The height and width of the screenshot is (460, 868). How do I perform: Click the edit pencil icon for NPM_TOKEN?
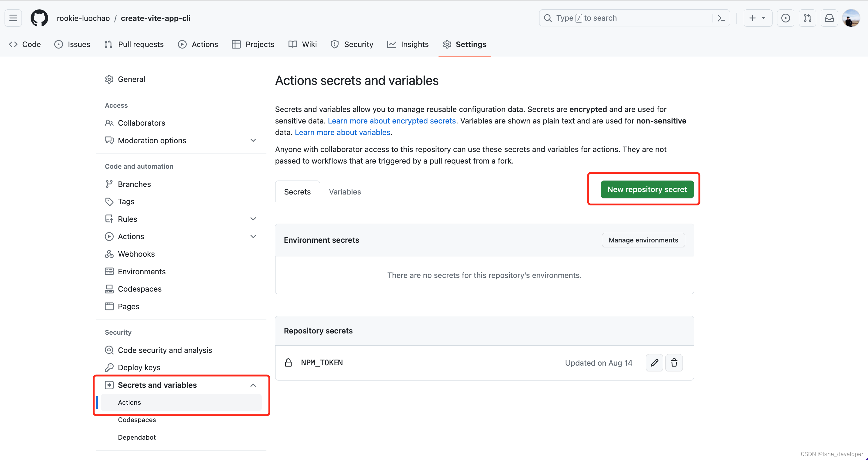(654, 362)
